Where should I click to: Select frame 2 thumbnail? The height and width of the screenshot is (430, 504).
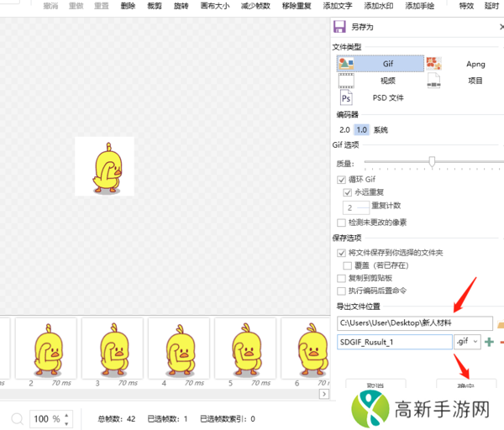coord(46,349)
